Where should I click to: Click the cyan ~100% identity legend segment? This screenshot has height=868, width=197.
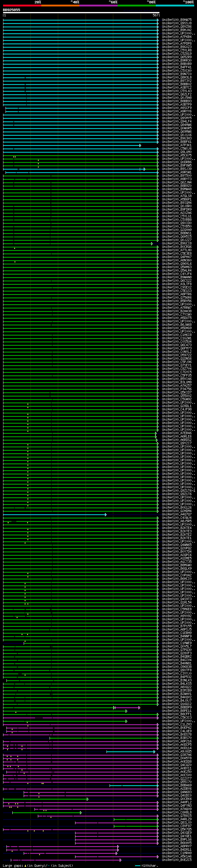pyautogui.click(x=175, y=6)
